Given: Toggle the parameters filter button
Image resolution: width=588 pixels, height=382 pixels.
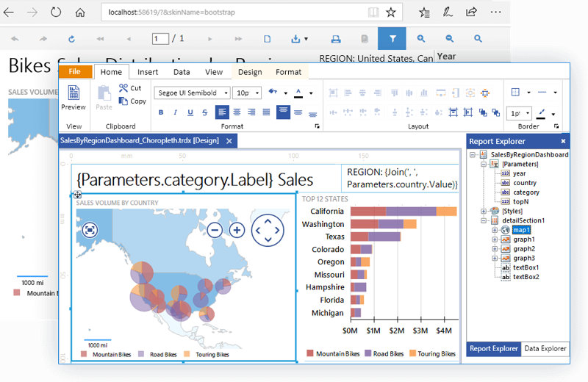Looking at the screenshot, I should click(392, 38).
